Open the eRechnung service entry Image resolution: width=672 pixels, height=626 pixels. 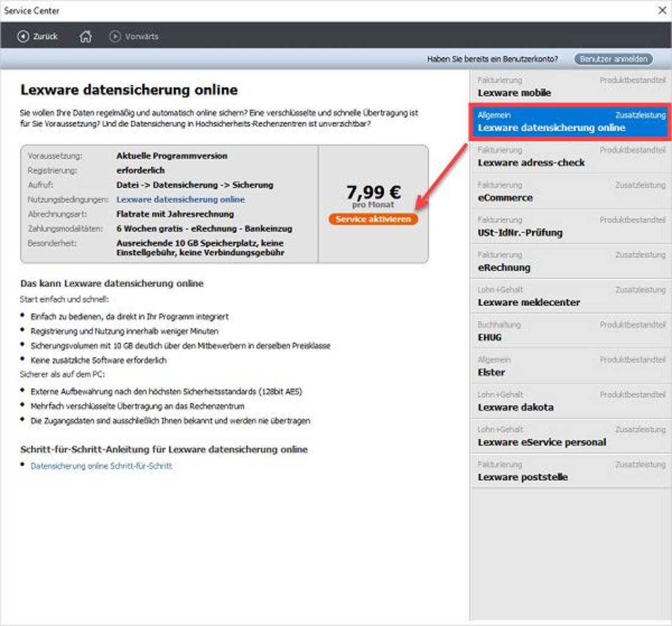(571, 262)
